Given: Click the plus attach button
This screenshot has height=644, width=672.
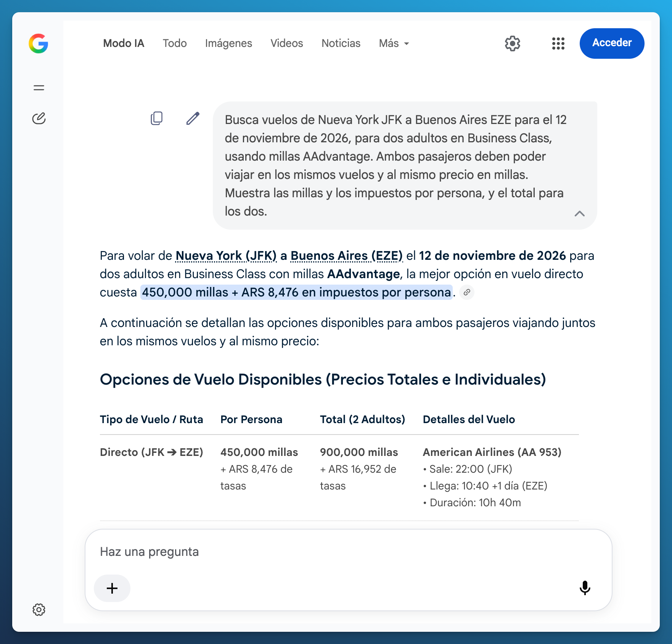Looking at the screenshot, I should pyautogui.click(x=112, y=588).
